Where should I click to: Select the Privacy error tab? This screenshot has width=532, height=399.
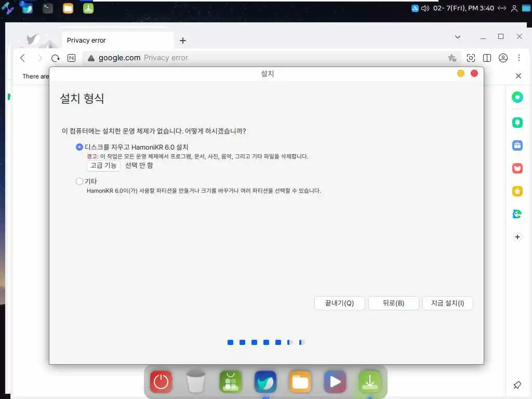tap(117, 41)
